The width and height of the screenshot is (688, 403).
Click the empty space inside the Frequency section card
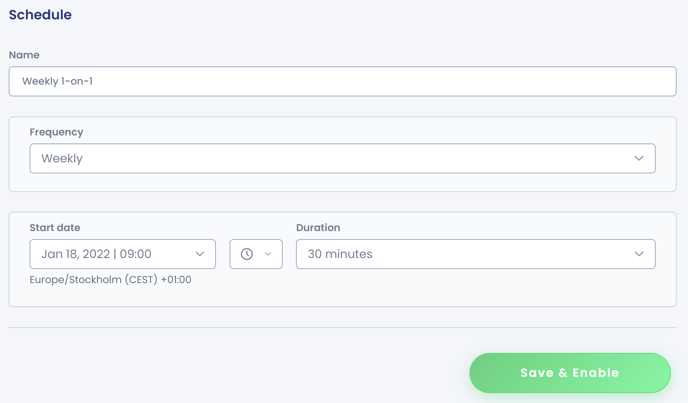(342, 182)
